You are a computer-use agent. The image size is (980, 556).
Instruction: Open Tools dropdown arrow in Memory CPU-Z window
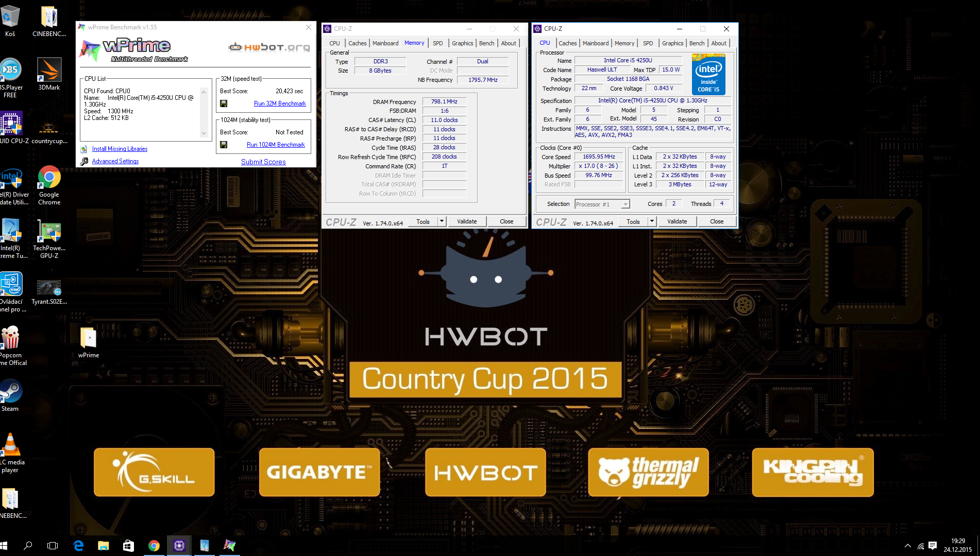point(442,221)
